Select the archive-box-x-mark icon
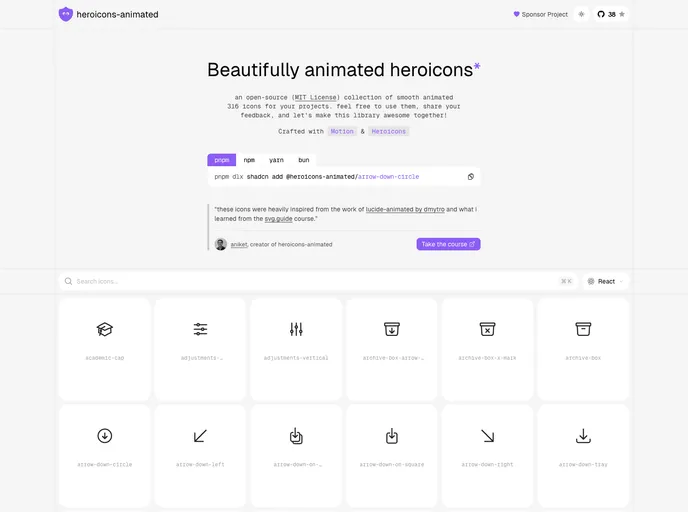The height and width of the screenshot is (512, 688). [x=487, y=329]
